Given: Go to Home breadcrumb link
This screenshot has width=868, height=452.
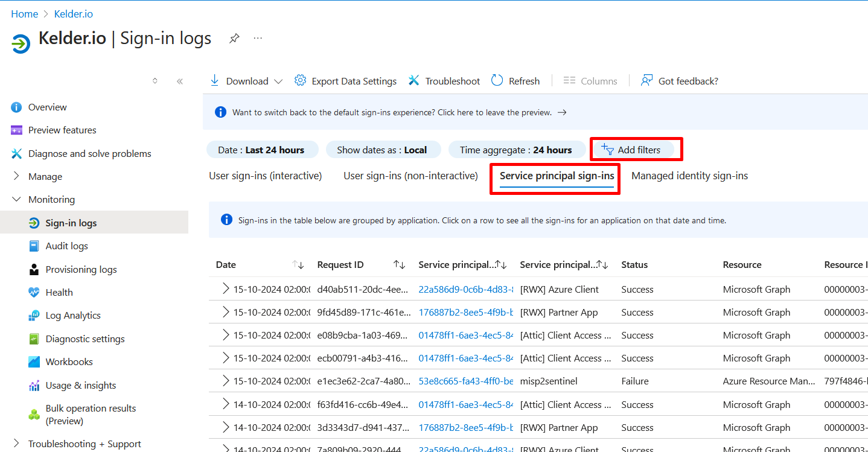Looking at the screenshot, I should click(24, 14).
